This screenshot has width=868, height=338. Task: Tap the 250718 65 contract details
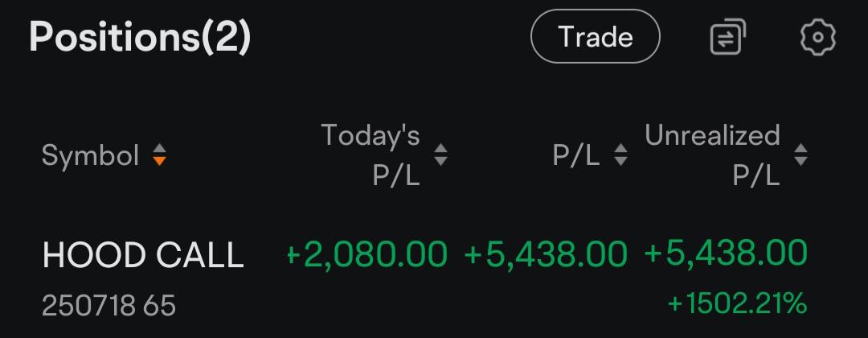point(108,305)
